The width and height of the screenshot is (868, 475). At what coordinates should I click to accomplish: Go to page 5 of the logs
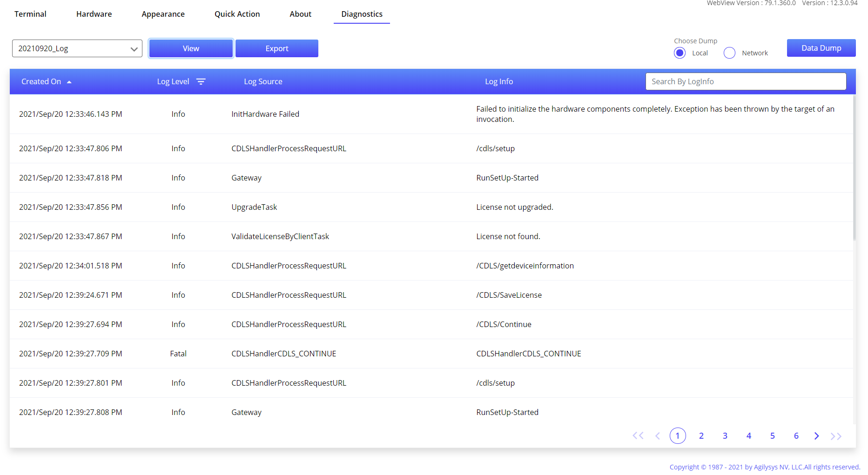(773, 436)
